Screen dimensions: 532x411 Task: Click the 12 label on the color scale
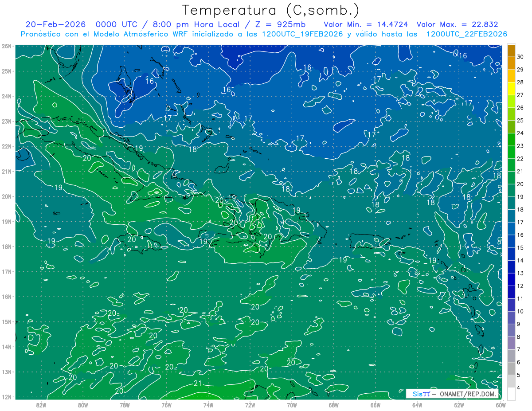[x=520, y=286]
